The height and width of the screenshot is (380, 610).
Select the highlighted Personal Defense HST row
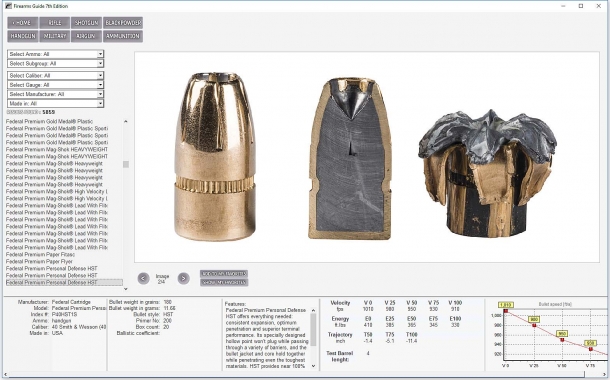(64, 282)
